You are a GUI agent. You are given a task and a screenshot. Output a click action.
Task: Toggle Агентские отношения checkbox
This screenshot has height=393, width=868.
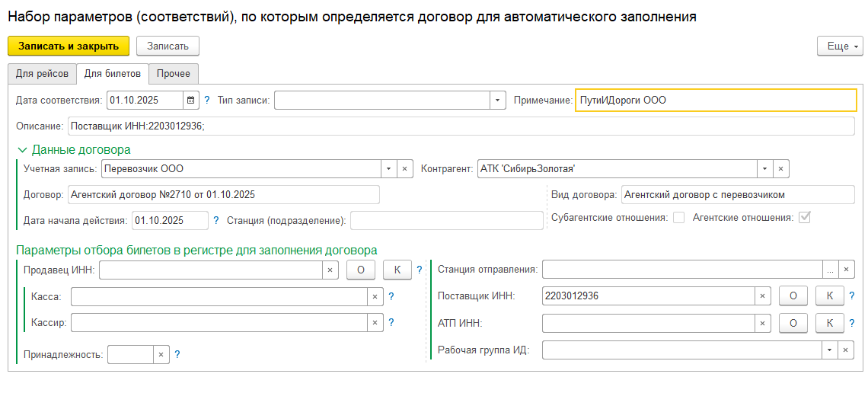803,218
